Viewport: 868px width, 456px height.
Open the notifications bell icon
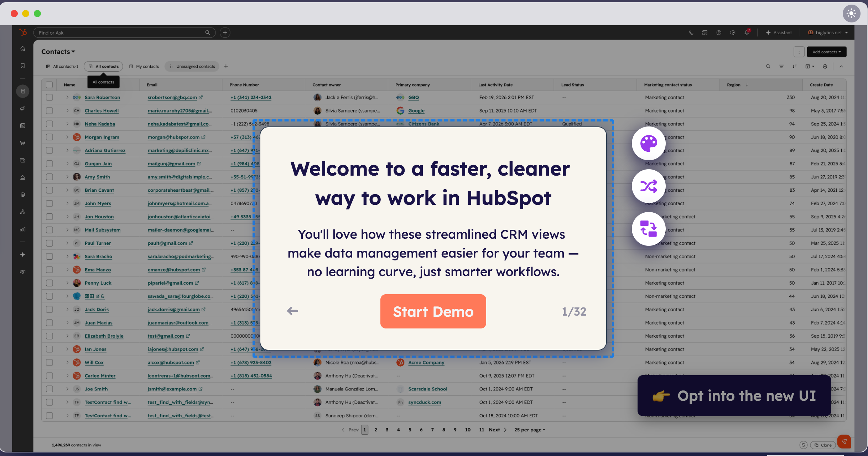coord(747,32)
